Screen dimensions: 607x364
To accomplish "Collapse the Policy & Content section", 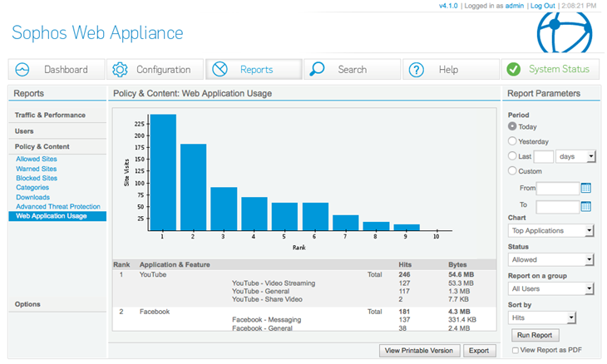I will pyautogui.click(x=57, y=146).
